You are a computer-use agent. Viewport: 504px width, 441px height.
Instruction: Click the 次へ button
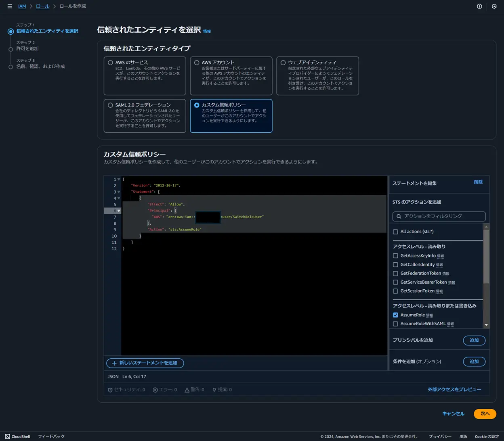(485, 414)
